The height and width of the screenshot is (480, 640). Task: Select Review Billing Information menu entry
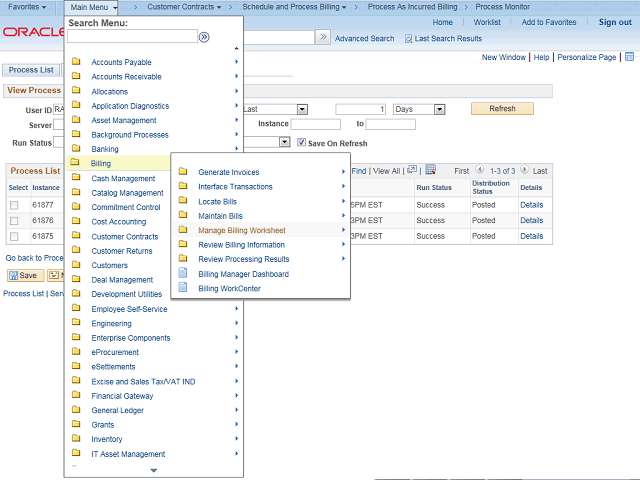241,245
